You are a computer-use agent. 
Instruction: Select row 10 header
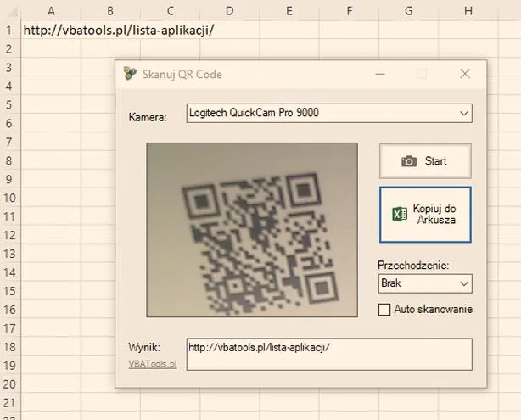(9, 198)
